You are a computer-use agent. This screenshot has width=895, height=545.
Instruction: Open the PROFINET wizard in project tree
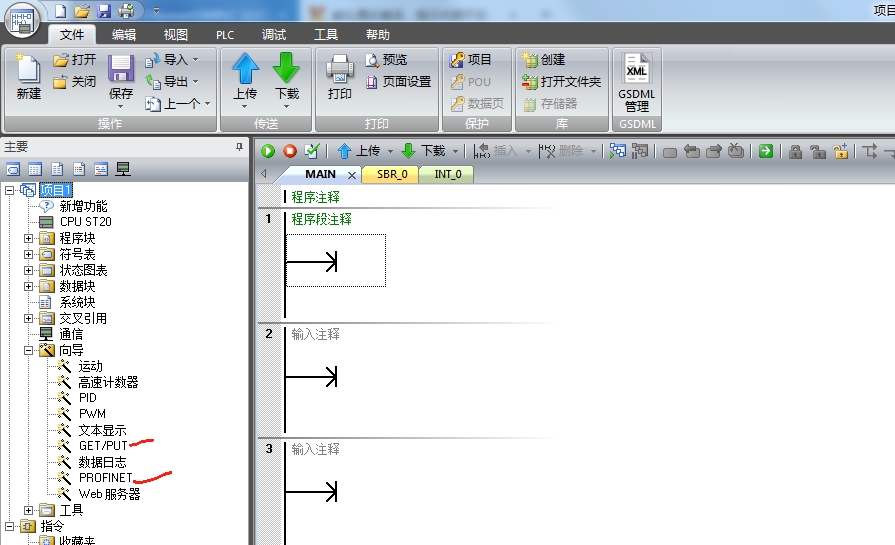pyautogui.click(x=105, y=478)
